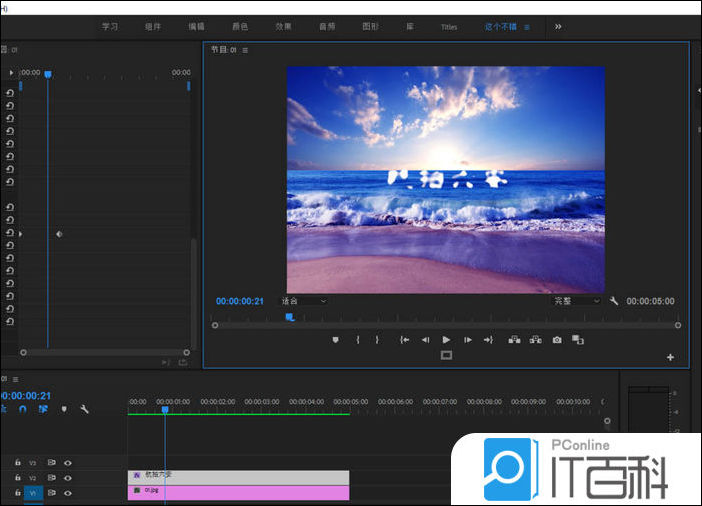Mark In point in Program monitor
The width and height of the screenshot is (702, 506).
[x=358, y=340]
